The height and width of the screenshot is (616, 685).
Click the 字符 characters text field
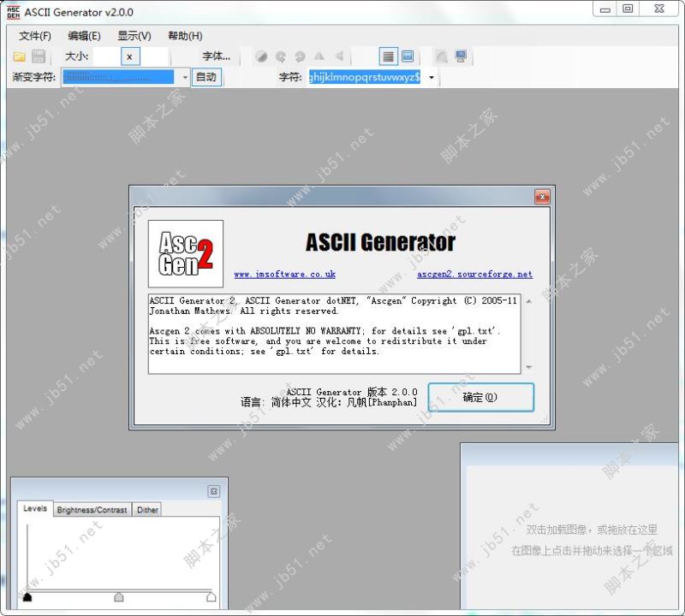(365, 77)
